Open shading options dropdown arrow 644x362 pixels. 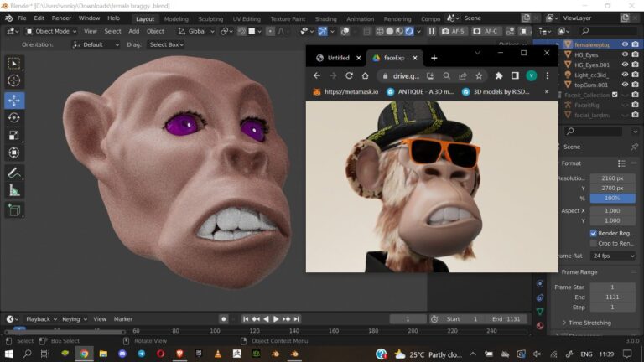(x=418, y=31)
